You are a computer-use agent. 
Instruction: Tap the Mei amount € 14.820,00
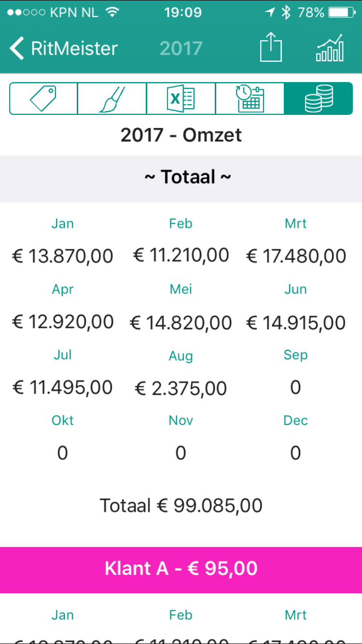[181, 322]
